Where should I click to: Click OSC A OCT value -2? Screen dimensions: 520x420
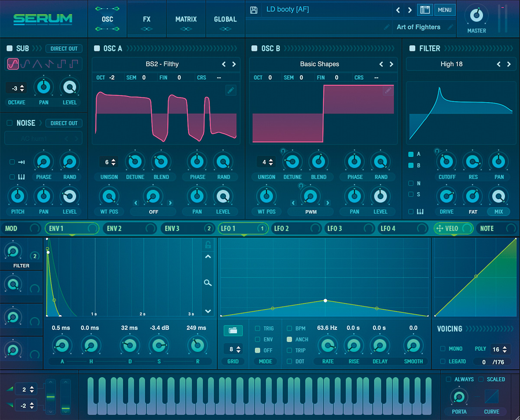tap(112, 78)
